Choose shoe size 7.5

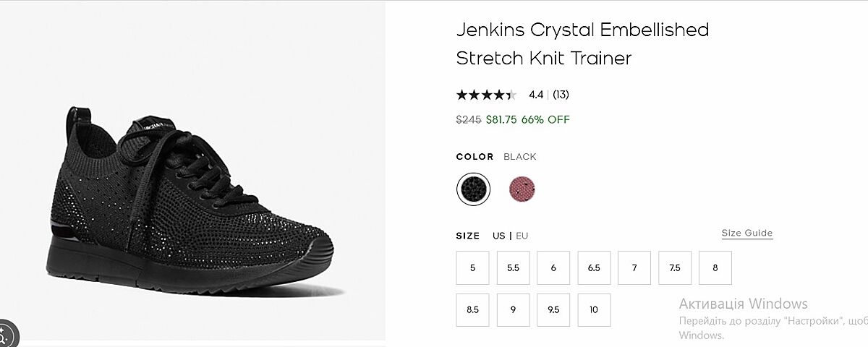click(675, 267)
